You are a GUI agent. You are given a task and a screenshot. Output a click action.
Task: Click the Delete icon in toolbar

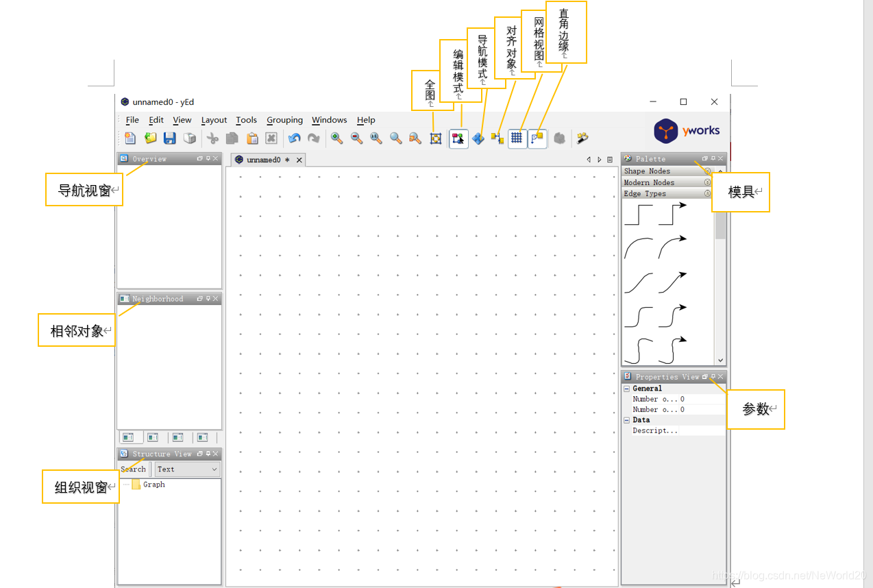271,138
